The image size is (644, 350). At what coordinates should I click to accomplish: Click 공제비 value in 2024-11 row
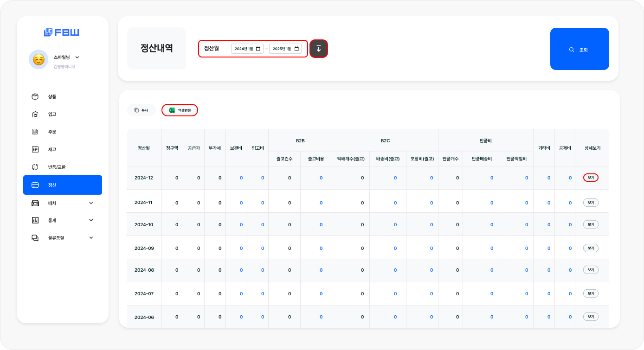(570, 203)
